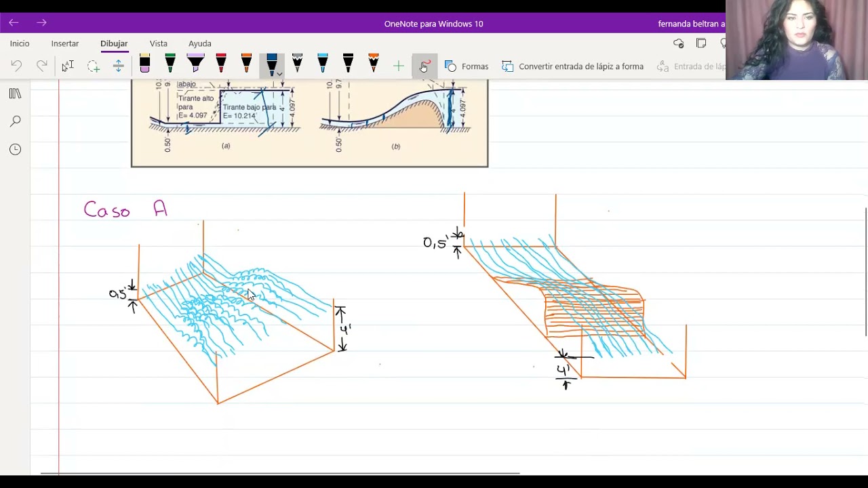Open the page copy icon in title bar

coord(701,43)
